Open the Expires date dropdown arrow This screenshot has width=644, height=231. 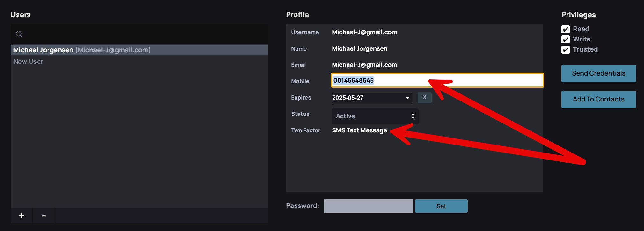point(407,98)
